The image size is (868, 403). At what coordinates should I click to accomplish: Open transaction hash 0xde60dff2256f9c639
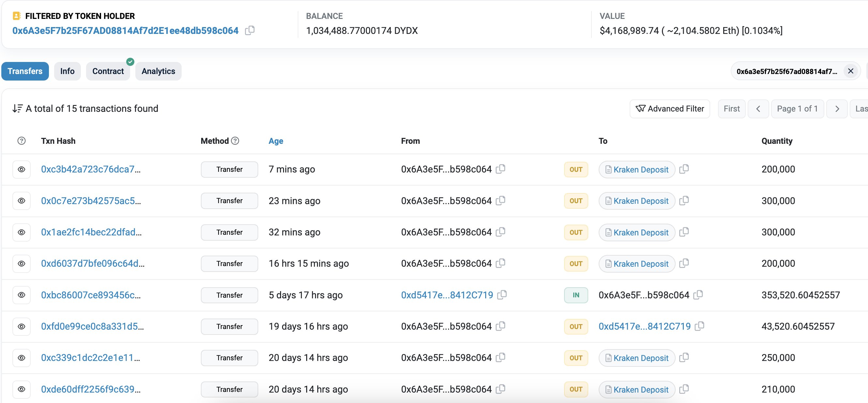(91, 390)
